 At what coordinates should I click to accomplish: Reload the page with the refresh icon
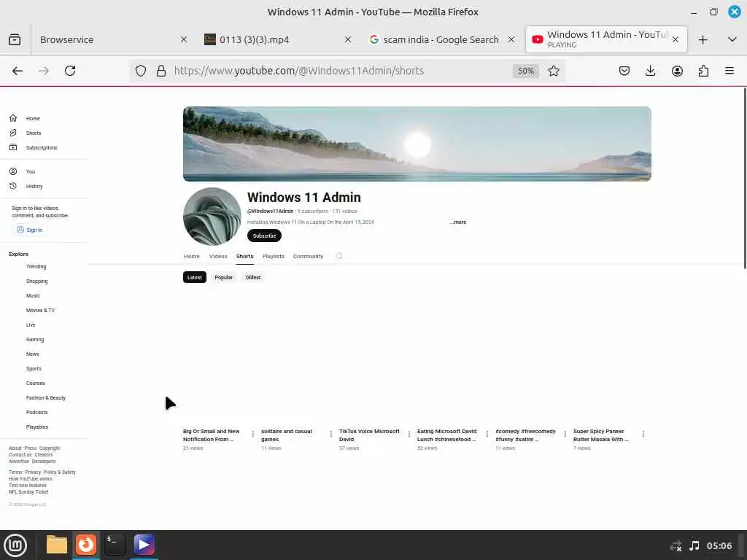click(70, 71)
